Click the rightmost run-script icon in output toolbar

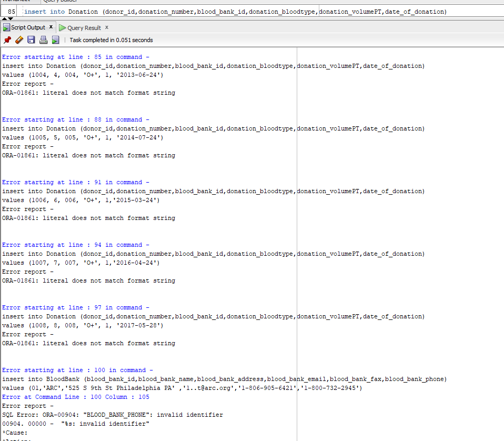pyautogui.click(x=55, y=39)
